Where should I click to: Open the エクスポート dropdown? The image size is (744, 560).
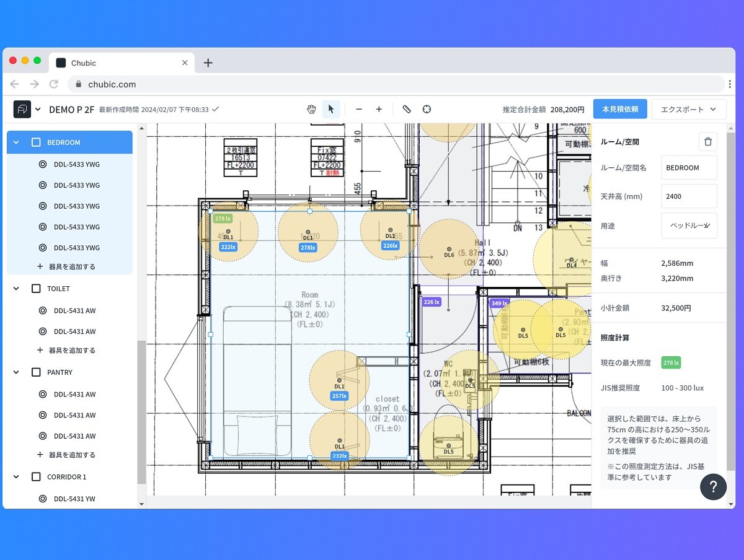[689, 109]
